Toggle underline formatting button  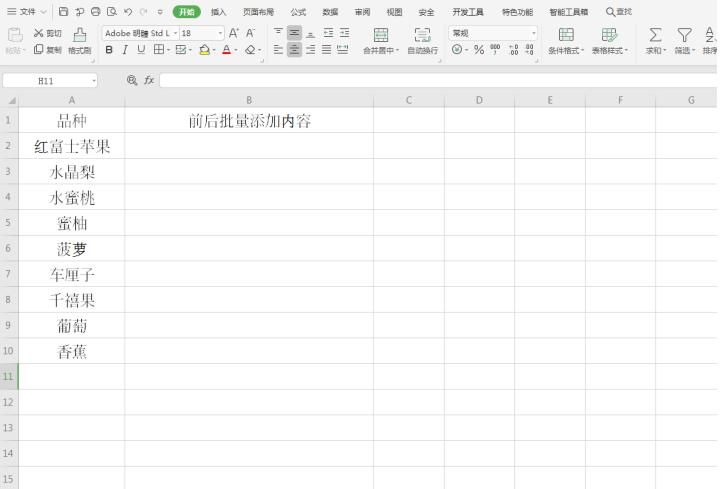tap(141, 50)
